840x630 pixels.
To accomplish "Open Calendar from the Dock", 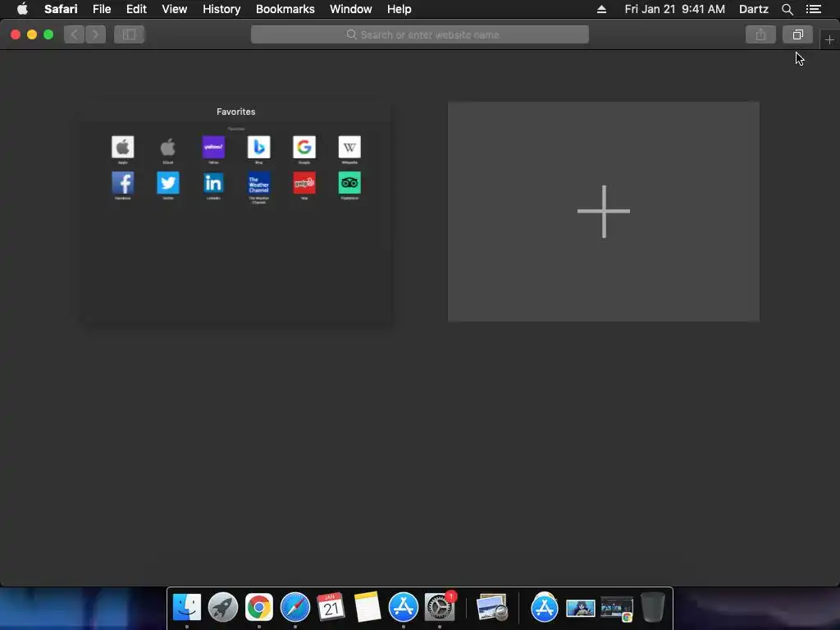I will (331, 608).
